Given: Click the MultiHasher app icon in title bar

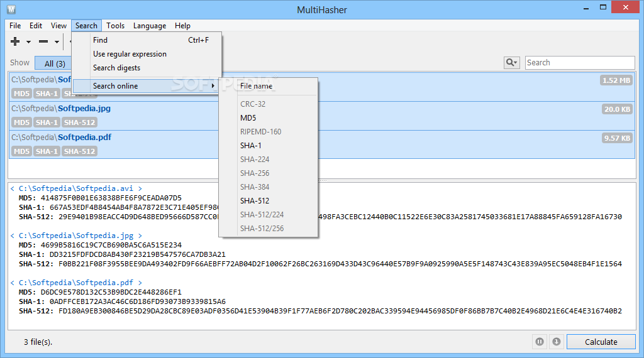Looking at the screenshot, I should 11,9.
